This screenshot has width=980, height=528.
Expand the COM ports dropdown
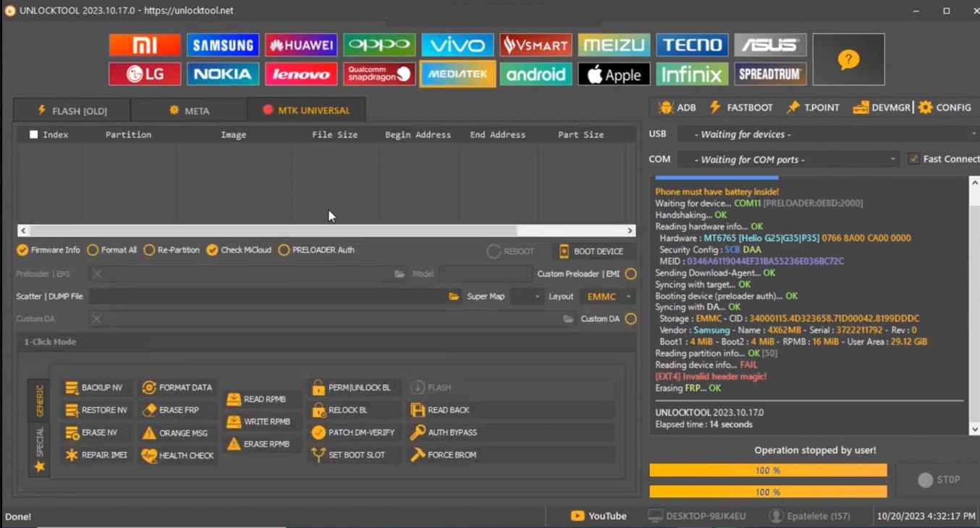pyautogui.click(x=788, y=159)
